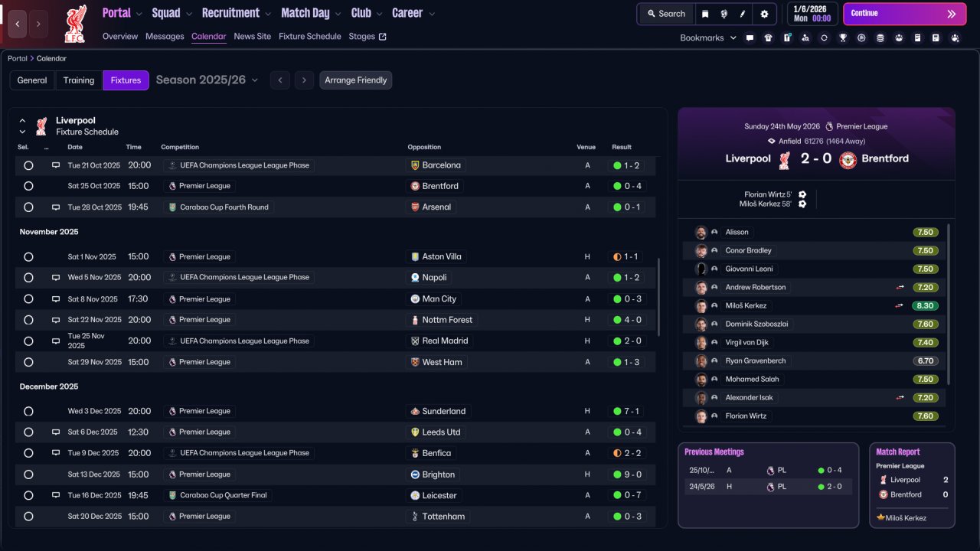The width and height of the screenshot is (980, 551).
Task: Open the trophy shortcut icon
Action: 843,37
